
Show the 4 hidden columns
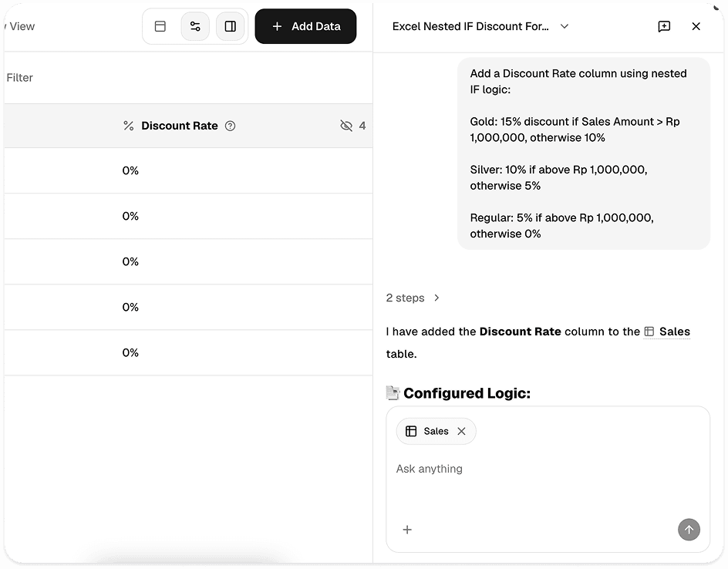(x=353, y=126)
